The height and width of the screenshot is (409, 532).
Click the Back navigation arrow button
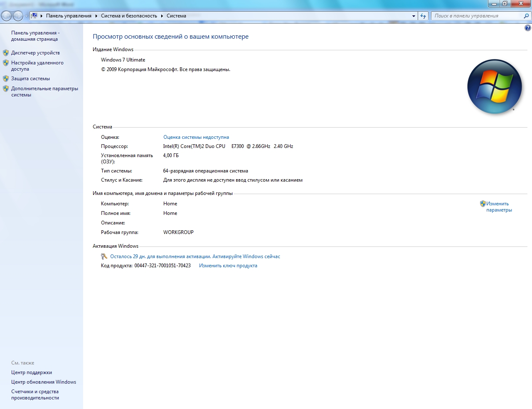tap(6, 16)
